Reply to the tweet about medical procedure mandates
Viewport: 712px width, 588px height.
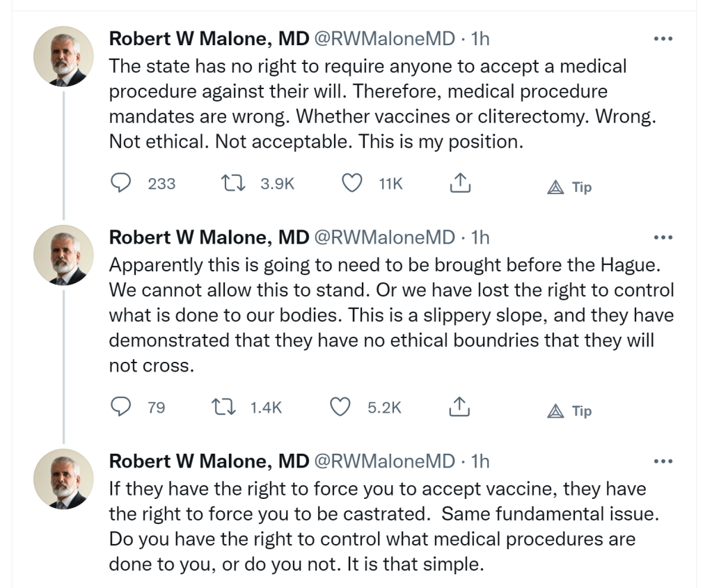[x=122, y=183]
